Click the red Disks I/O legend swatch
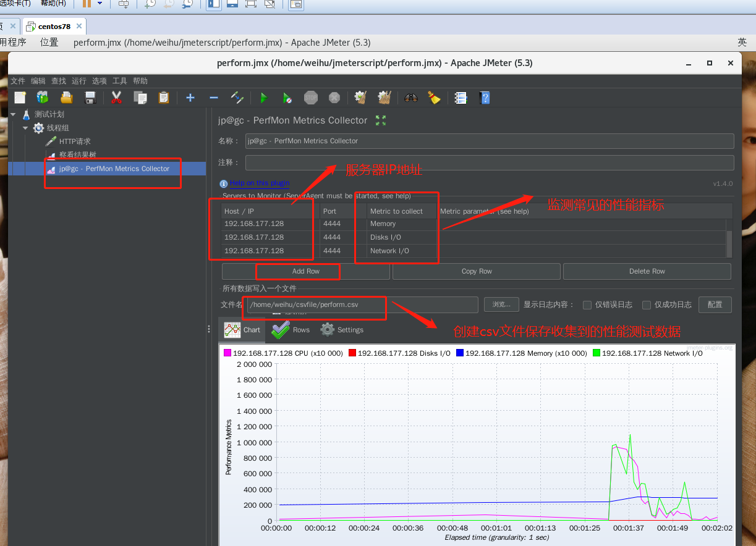Viewport: 756px width, 546px height. click(x=352, y=353)
